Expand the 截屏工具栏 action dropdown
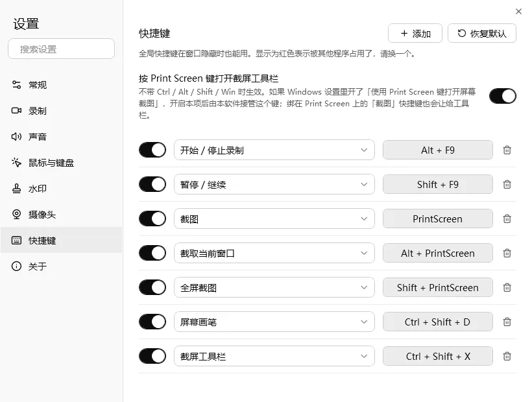The height and width of the screenshot is (402, 532). click(274, 356)
